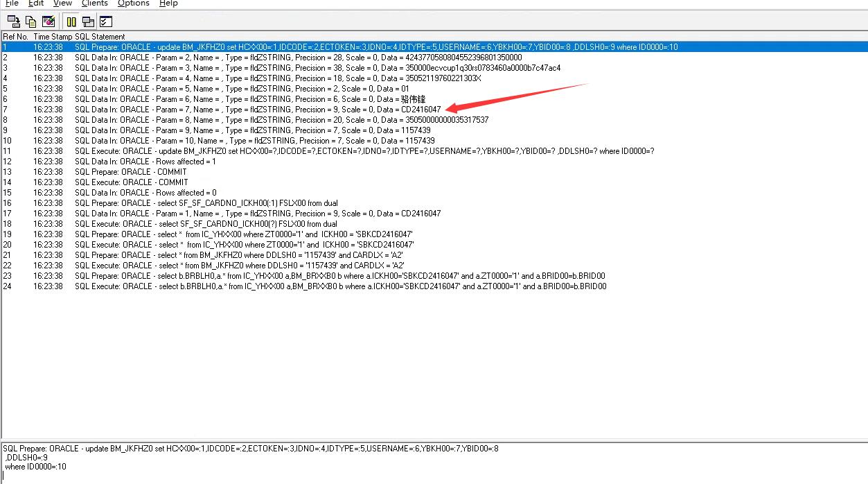Toggle the Always on Top toolbar button
This screenshot has height=484, width=868.
tap(89, 21)
